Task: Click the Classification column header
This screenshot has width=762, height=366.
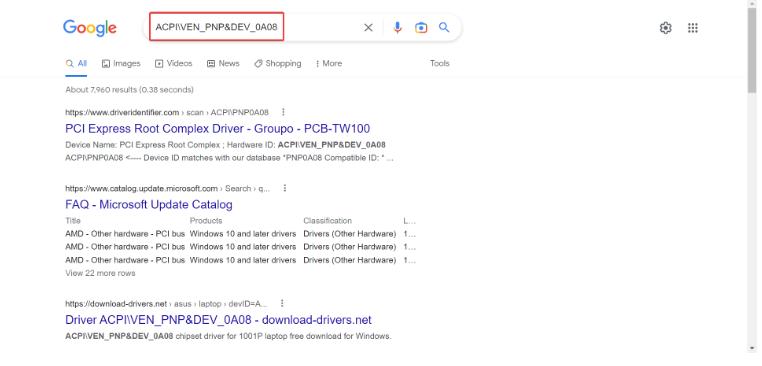Action: click(328, 221)
